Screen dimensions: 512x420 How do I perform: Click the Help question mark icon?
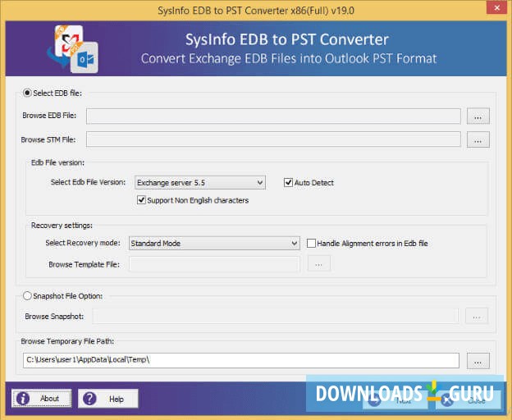89,399
